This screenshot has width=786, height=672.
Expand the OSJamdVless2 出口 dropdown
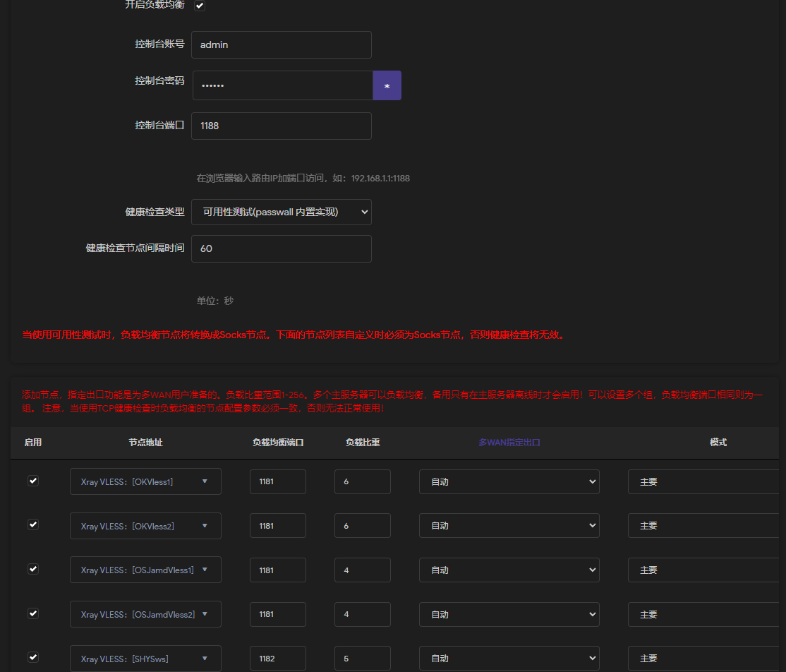(x=509, y=613)
